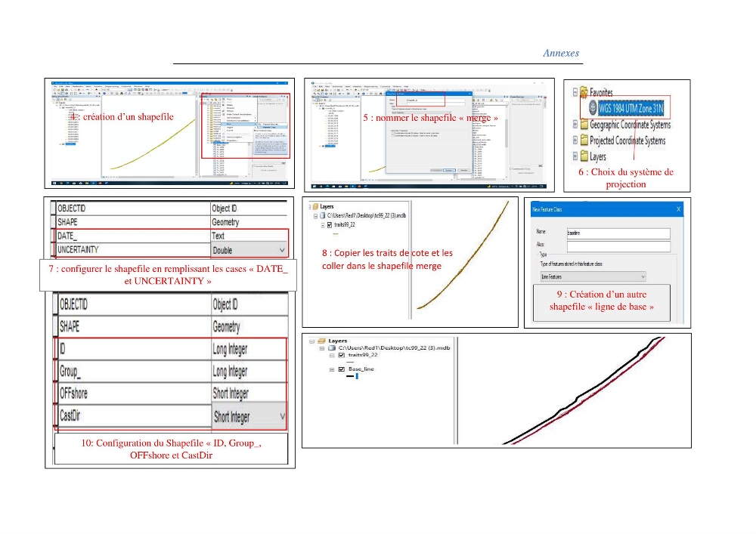The image size is (756, 534).
Task: Select the ID field name cell
Action: 134,349
